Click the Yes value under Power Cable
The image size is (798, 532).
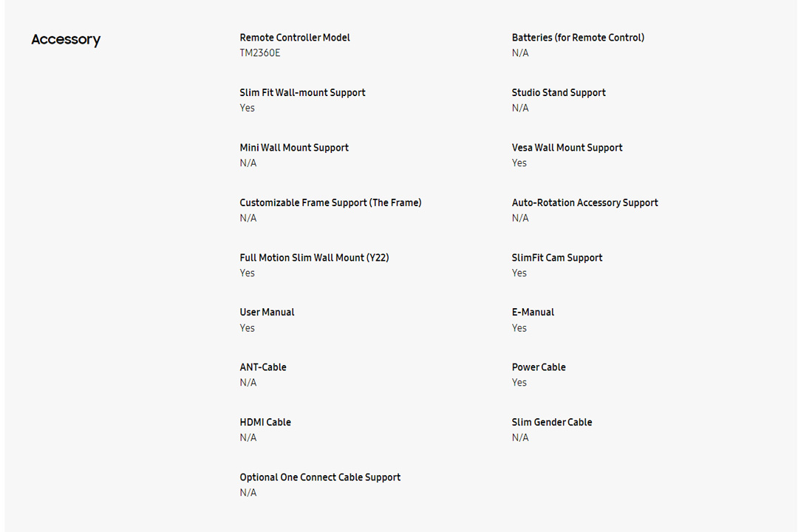[519, 383]
